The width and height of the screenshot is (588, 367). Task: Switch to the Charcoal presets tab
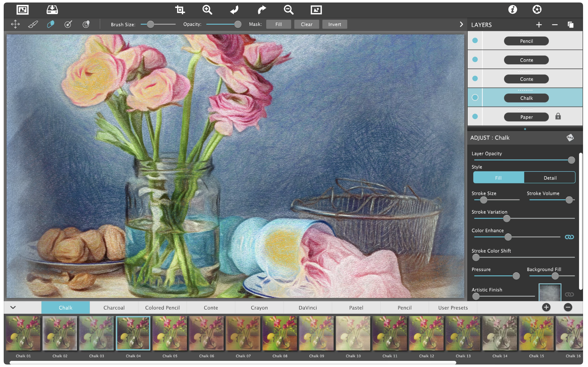(114, 308)
